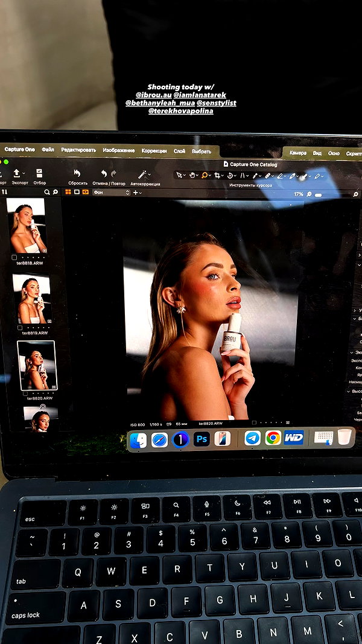Click the ISO 800 readout below the viewer
The height and width of the screenshot is (644, 362).
tap(138, 424)
